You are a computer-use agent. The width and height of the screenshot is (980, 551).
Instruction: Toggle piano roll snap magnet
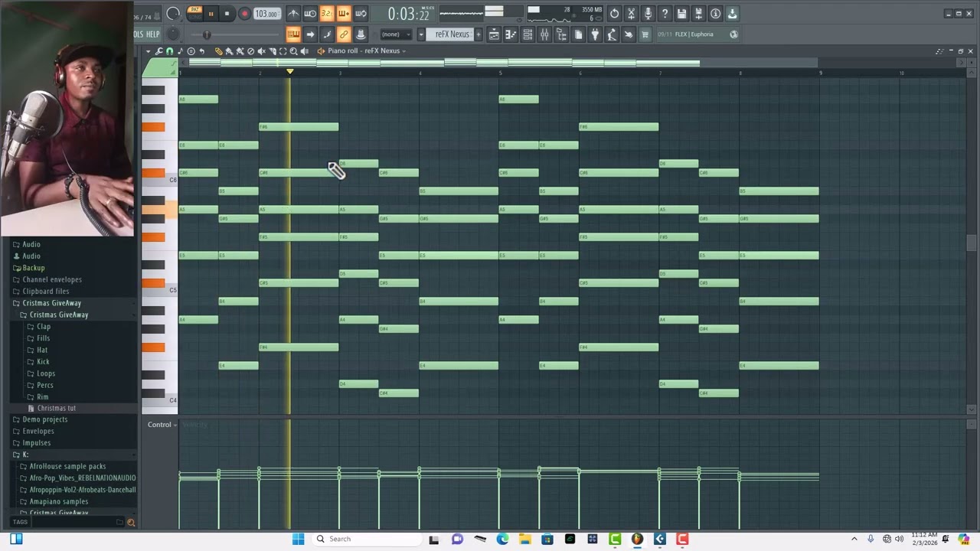tap(170, 51)
